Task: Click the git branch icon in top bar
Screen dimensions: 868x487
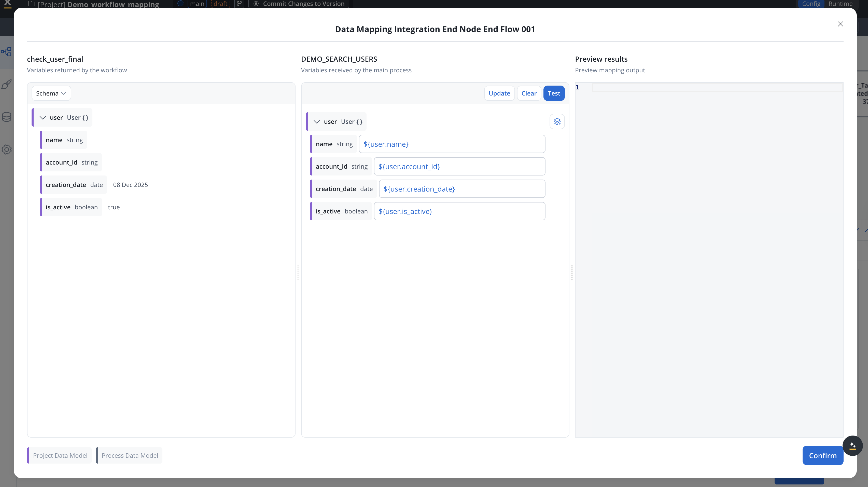Action: pyautogui.click(x=239, y=4)
